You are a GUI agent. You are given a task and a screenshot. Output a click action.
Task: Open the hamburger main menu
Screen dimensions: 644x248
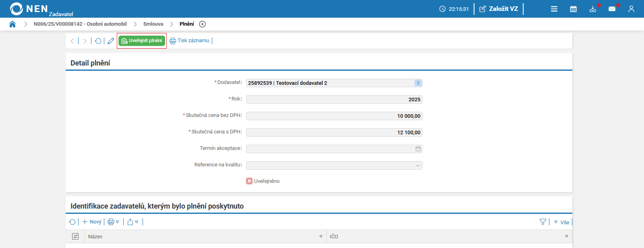click(554, 9)
